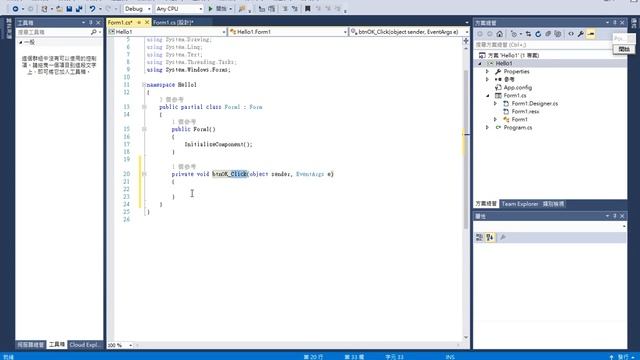Screen dimensions: 640x360
Task: Select Form1.resx in Solution Explorer
Action: [525, 111]
